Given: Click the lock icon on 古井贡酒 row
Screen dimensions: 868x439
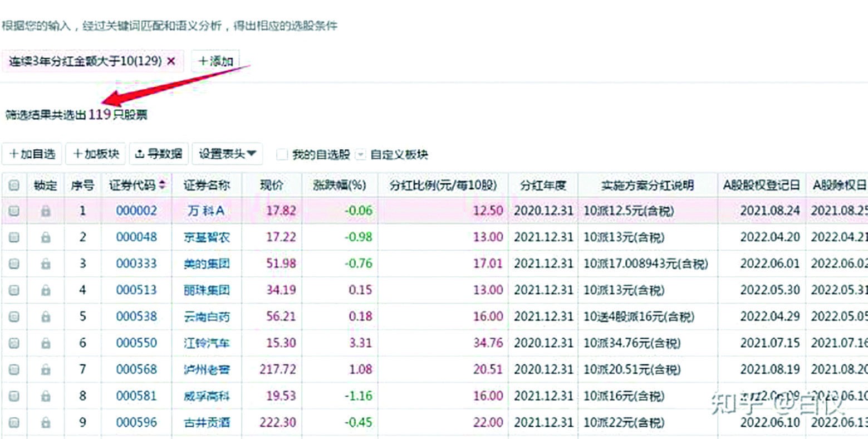Looking at the screenshot, I should [x=46, y=422].
